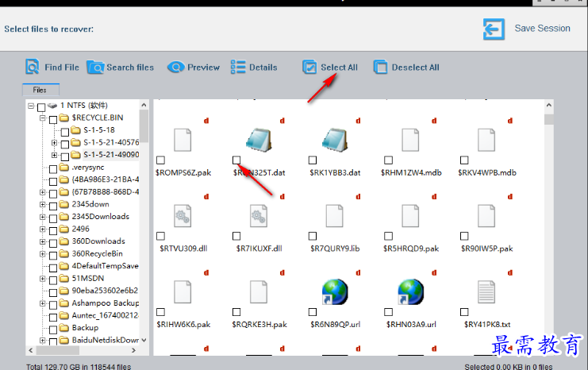The width and height of the screenshot is (588, 370).
Task: Click the Save Session label
Action: pos(542,29)
